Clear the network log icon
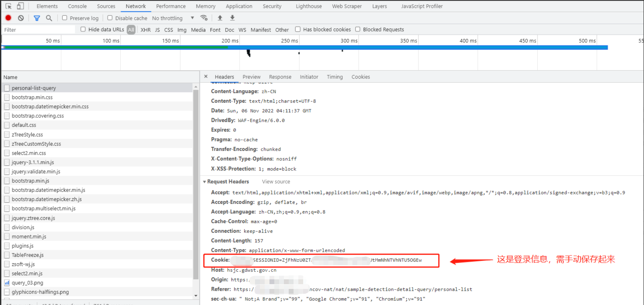The width and height of the screenshot is (644, 305). [21, 18]
